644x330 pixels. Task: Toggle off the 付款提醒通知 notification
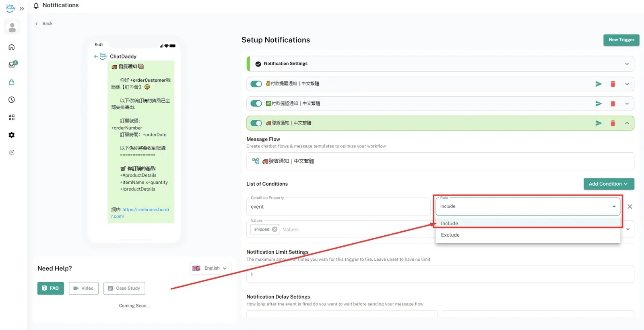pos(256,84)
